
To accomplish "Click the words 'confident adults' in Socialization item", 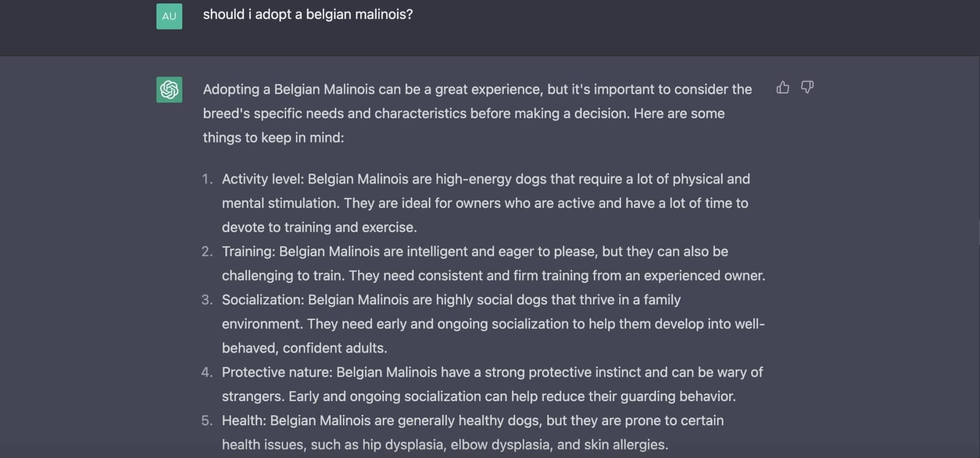I will point(334,348).
